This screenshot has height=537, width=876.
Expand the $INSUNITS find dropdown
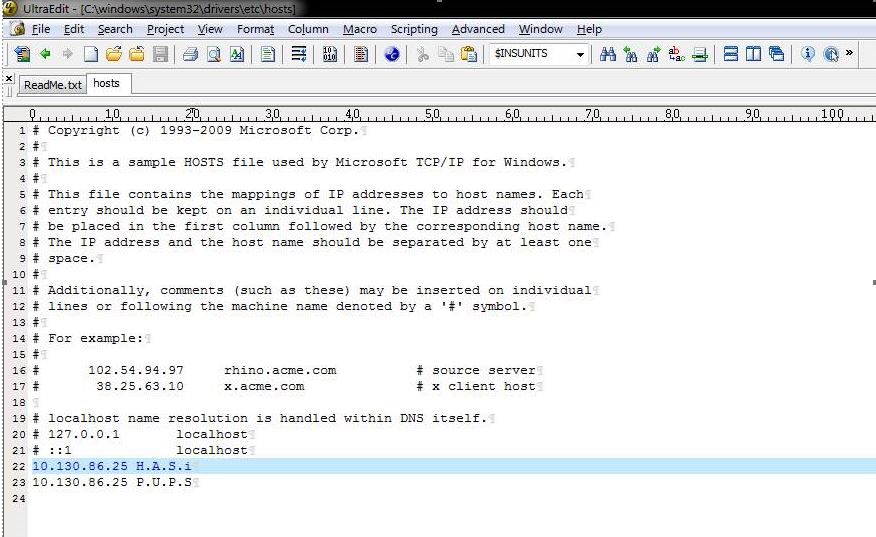580,55
